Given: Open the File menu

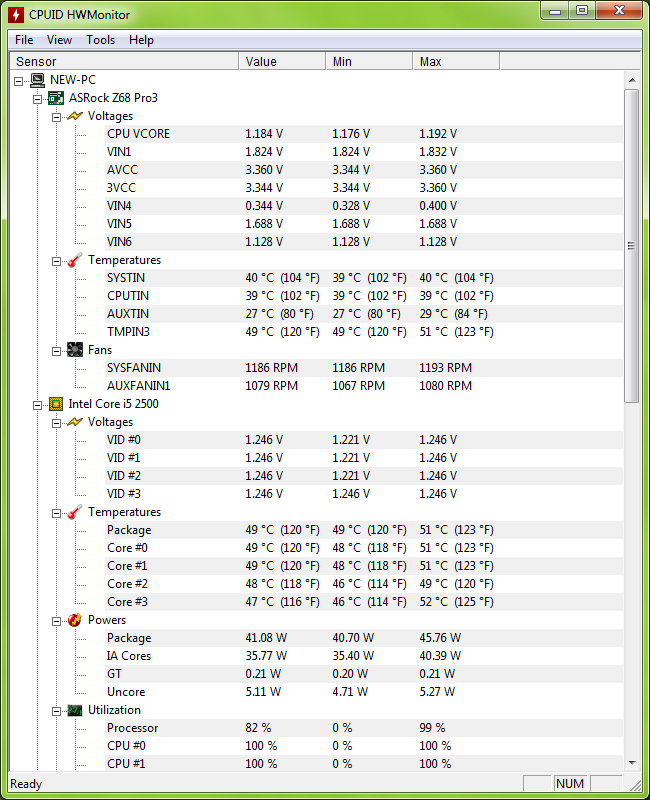Looking at the screenshot, I should point(24,40).
